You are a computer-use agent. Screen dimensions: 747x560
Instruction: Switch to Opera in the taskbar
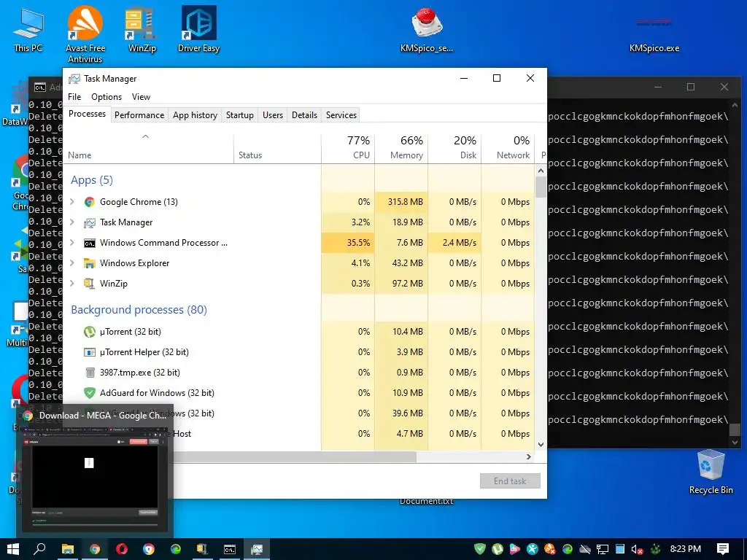[x=122, y=549]
